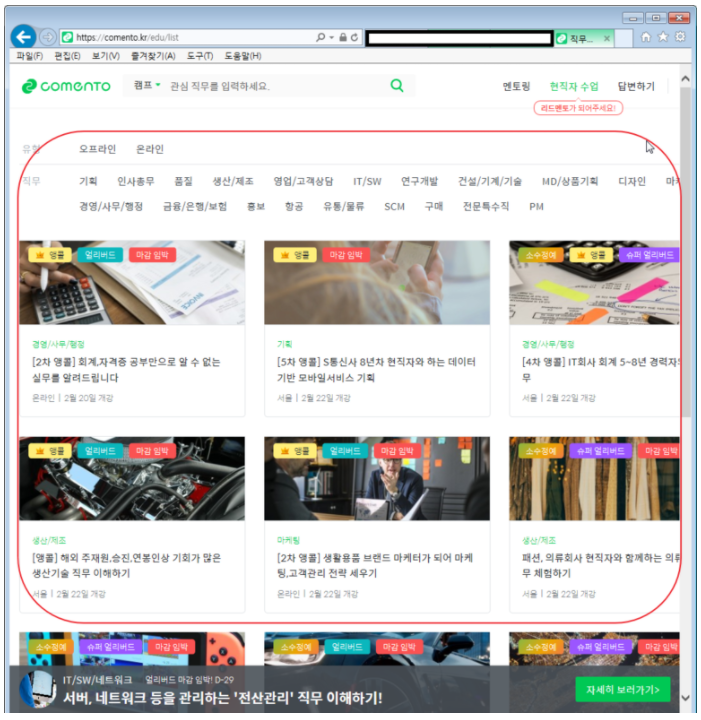Click the lock security icon in address bar
701x720 pixels.
coord(343,37)
